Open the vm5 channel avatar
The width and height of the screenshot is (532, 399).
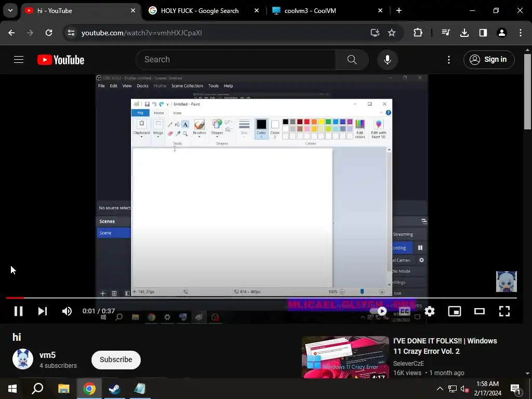click(23, 359)
